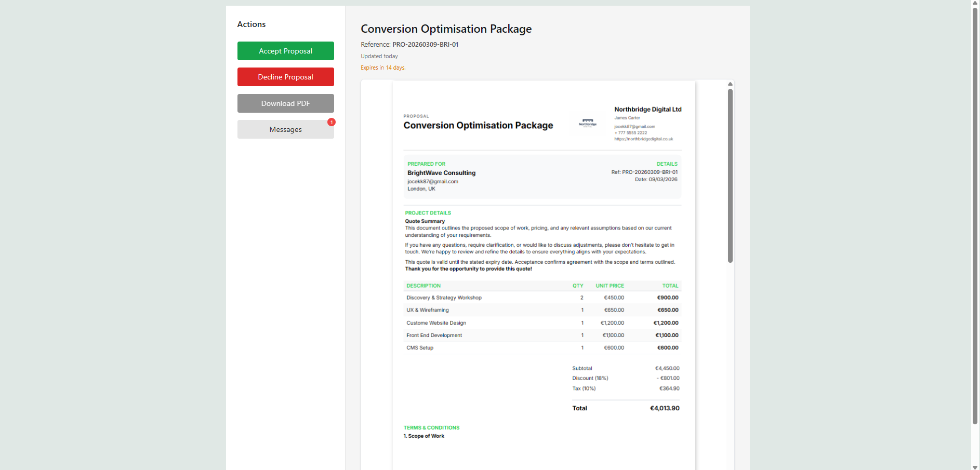Click the '1. Scope of Work' heading
This screenshot has height=470, width=980.
click(x=423, y=436)
